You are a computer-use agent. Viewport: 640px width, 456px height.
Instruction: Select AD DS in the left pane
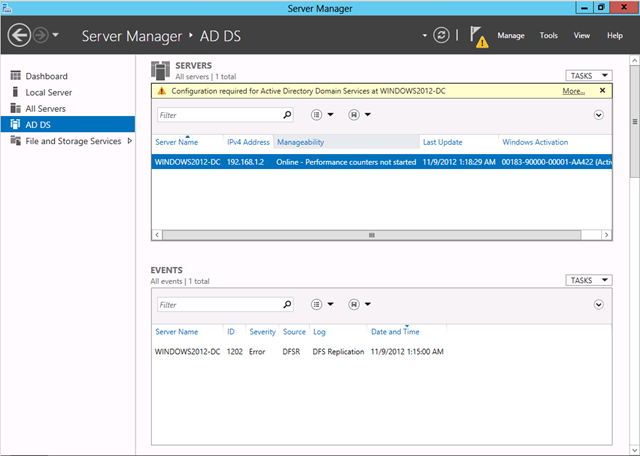click(68, 125)
